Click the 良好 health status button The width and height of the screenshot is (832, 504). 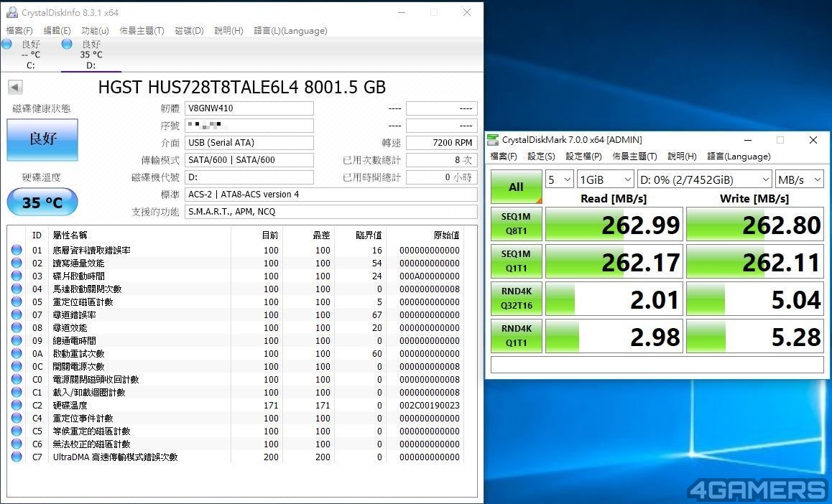coord(42,139)
